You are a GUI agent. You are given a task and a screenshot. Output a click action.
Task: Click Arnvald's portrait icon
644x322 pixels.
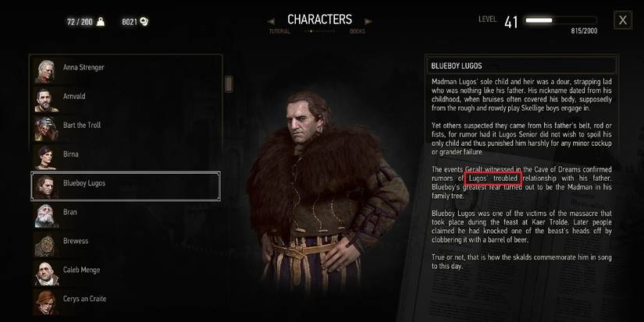(x=46, y=100)
